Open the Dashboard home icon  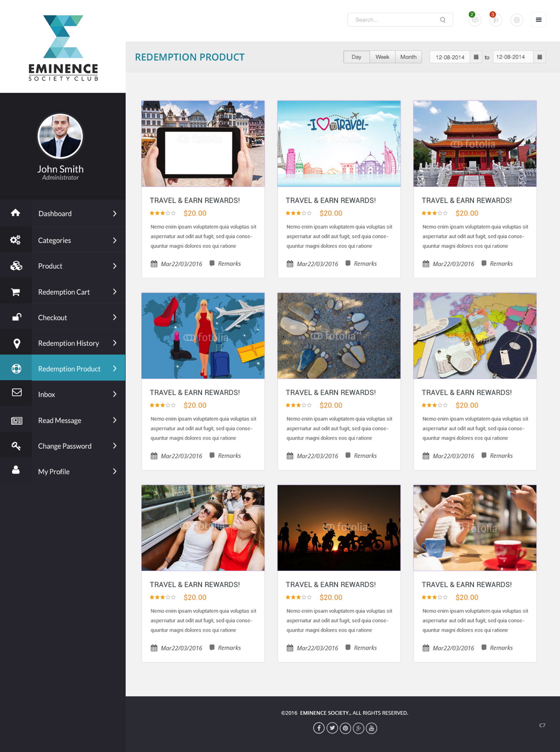[x=16, y=213]
